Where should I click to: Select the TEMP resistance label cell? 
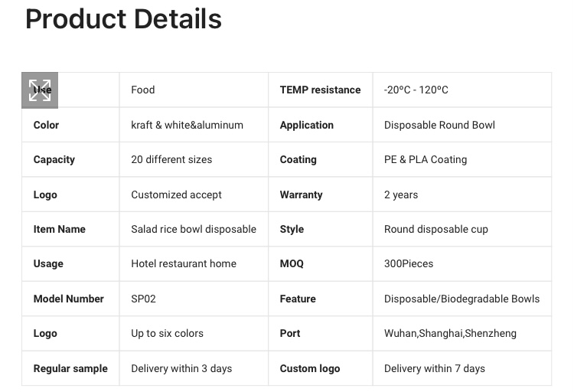321,90
